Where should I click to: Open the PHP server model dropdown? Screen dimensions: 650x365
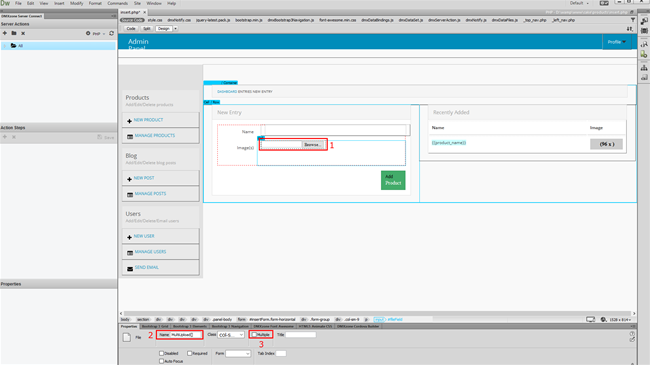(x=99, y=34)
